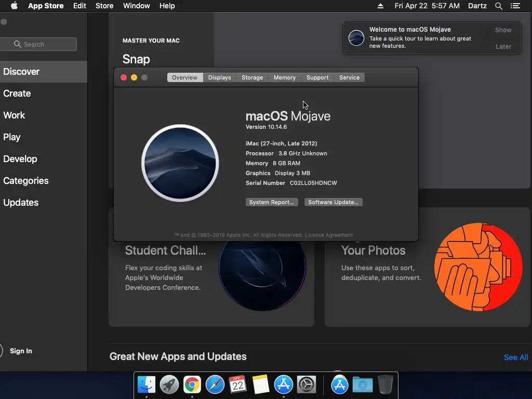
Task: Click the Version 10.14.6 text
Action: click(x=267, y=127)
